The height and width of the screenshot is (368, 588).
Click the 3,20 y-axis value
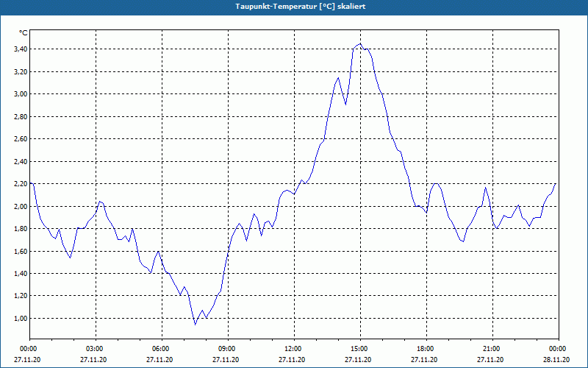(21, 71)
